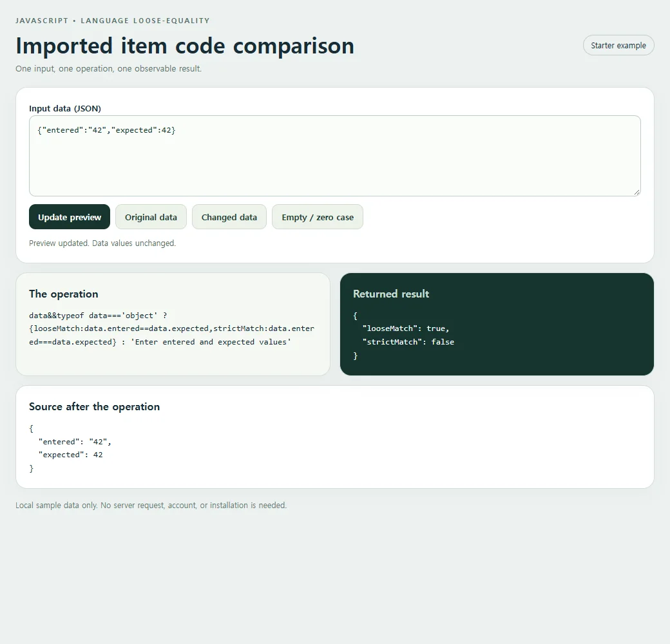Click the 'Input data (JSON)' label
Viewport: 670px width, 644px height.
[x=65, y=108]
